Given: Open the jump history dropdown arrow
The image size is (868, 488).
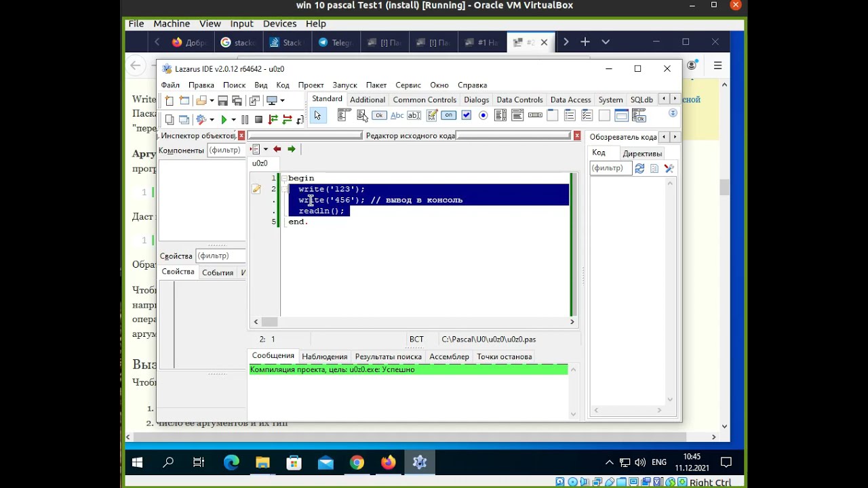Looking at the screenshot, I should [x=265, y=149].
